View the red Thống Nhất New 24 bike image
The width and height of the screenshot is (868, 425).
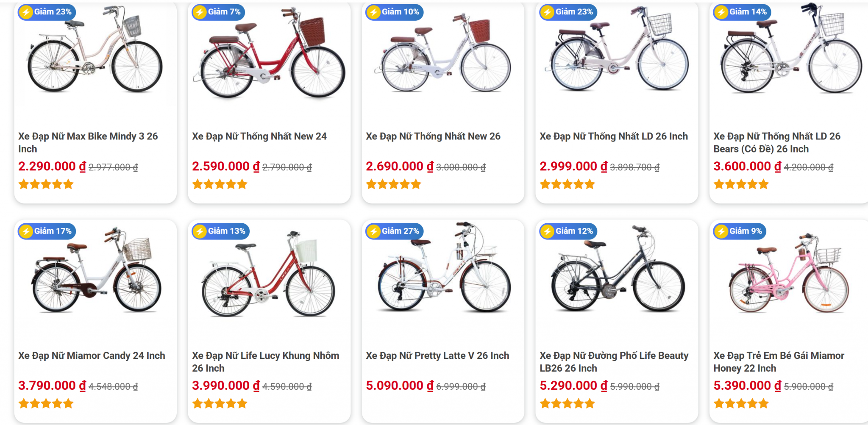pos(269,55)
